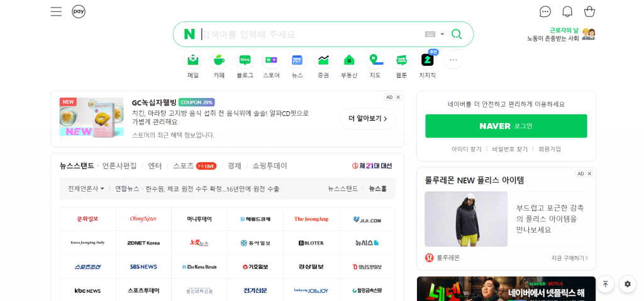The width and height of the screenshot is (644, 301).
Task: Expand the 전체언론사 dropdown
Action: [x=86, y=189]
